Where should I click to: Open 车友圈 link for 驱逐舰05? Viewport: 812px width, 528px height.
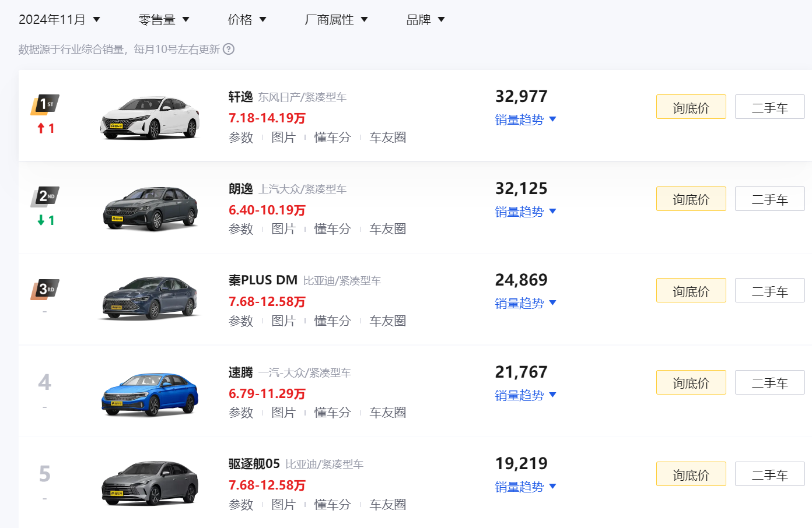(x=388, y=505)
